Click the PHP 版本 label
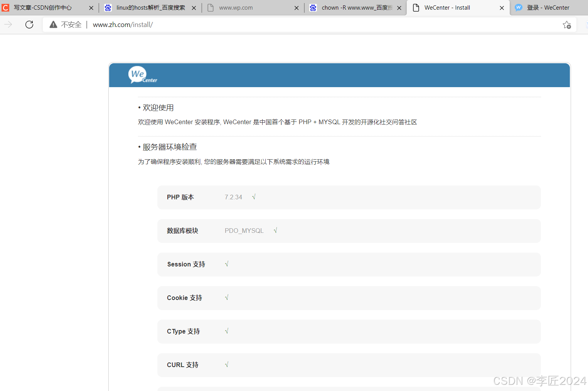 coord(180,197)
